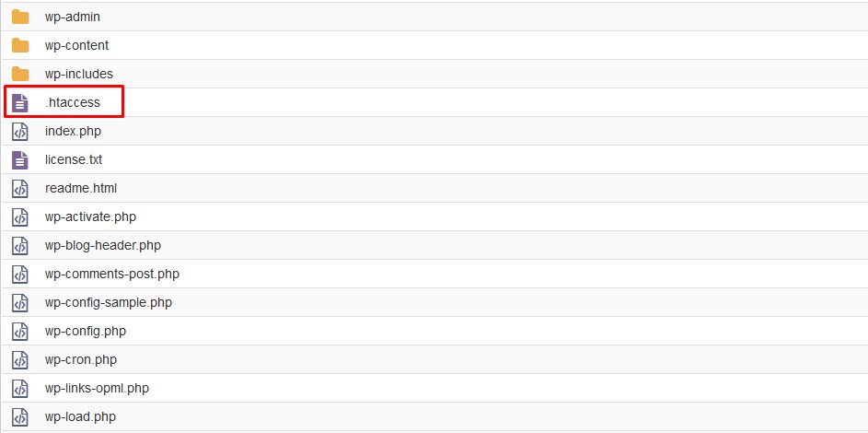Select the wp-links-opml.php file name

(97, 389)
